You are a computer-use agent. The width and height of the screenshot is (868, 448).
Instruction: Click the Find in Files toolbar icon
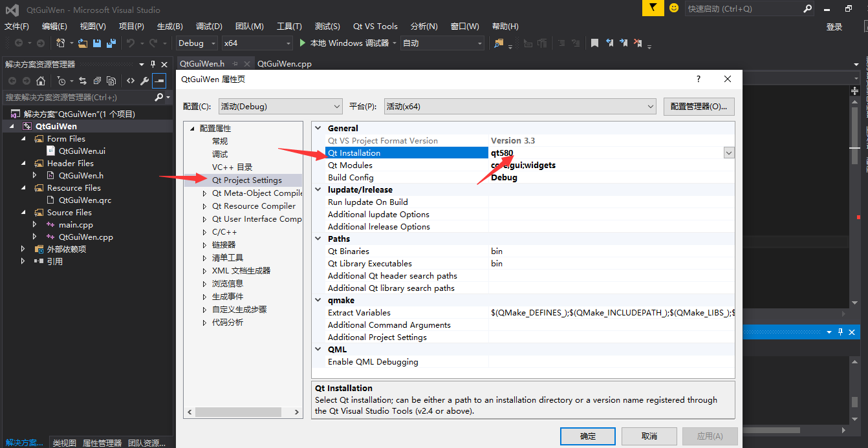coord(499,43)
